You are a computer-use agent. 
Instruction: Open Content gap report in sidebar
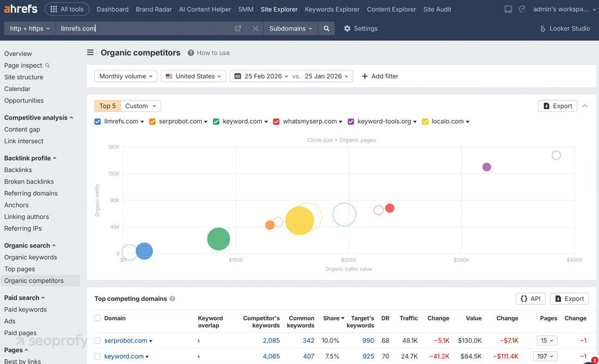(x=22, y=129)
